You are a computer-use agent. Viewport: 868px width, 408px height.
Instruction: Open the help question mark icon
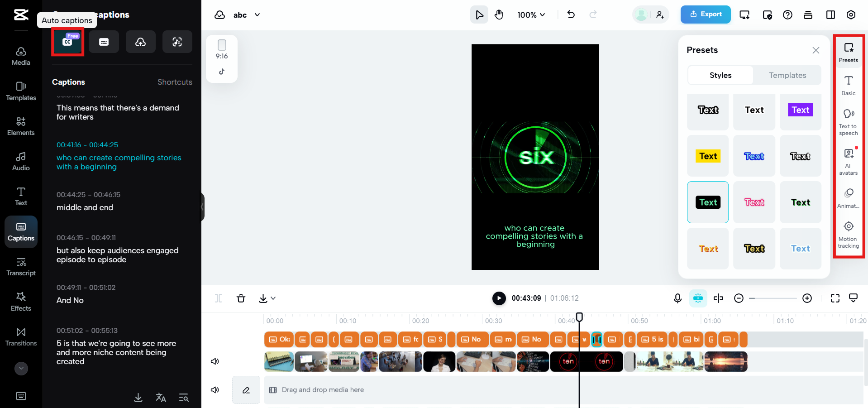pos(788,15)
